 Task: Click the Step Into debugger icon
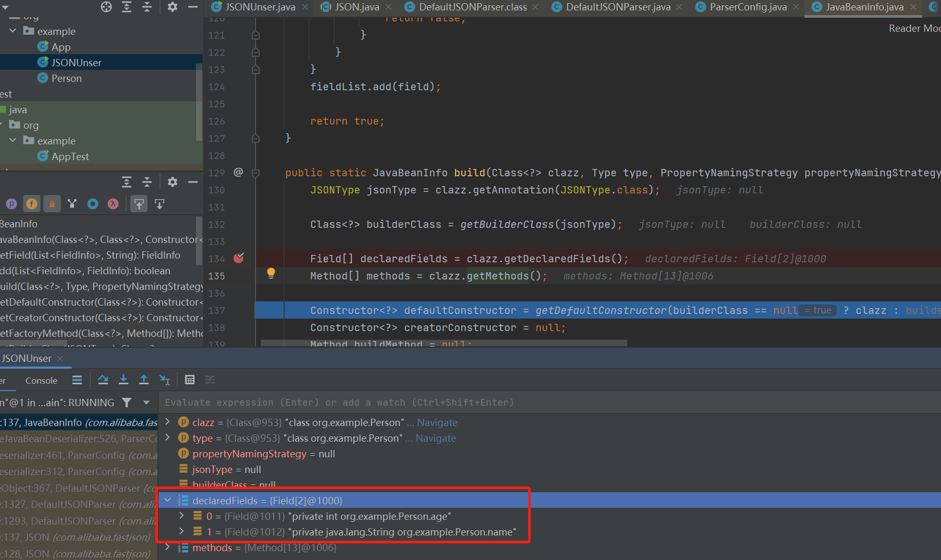coord(124,380)
